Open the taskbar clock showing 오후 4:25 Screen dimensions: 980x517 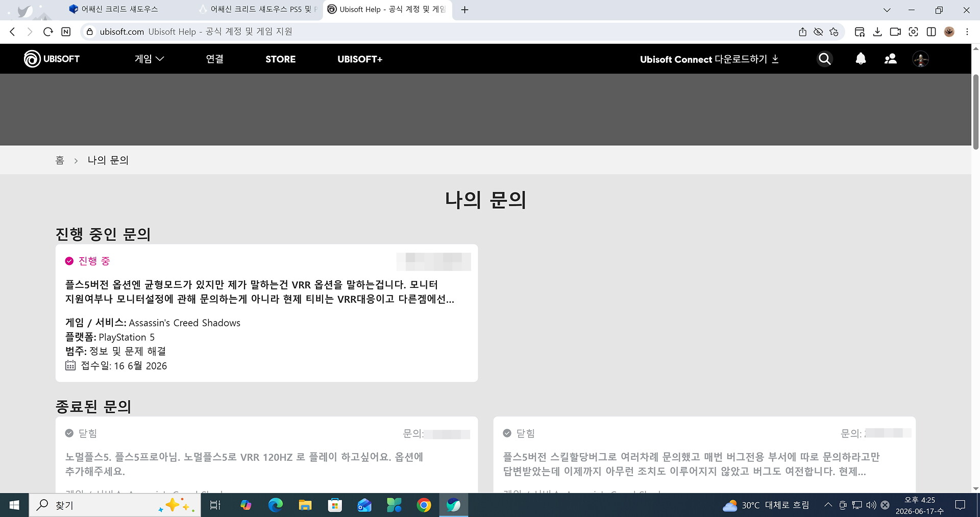click(x=920, y=505)
